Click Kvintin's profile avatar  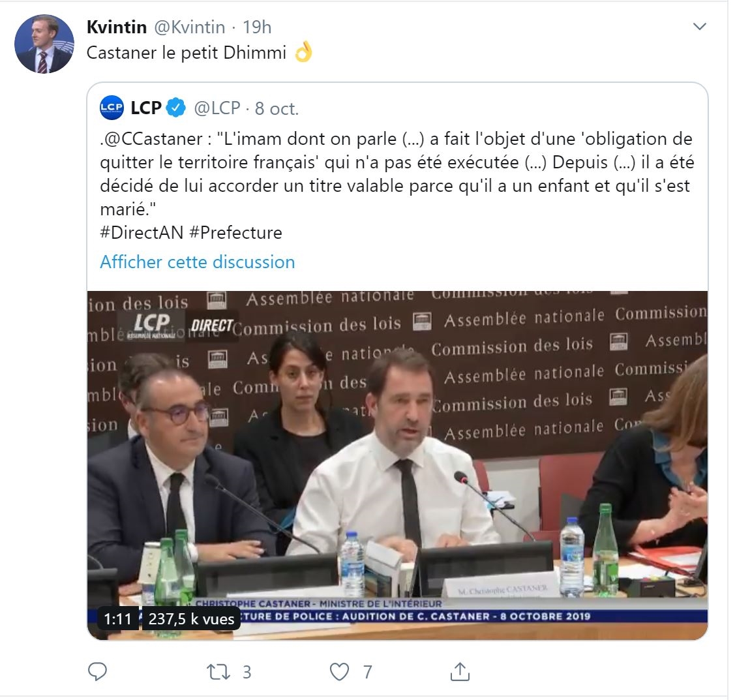pos(44,44)
